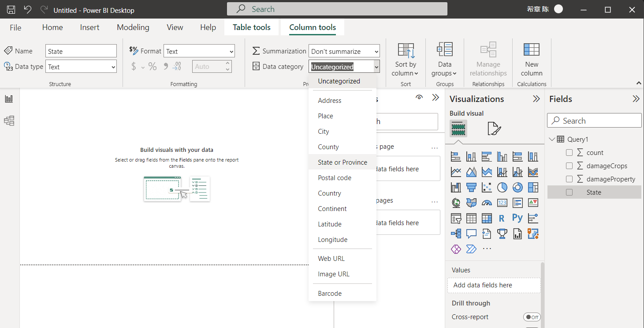The height and width of the screenshot is (328, 644).
Task: Select the treemap visual
Action: (533, 187)
